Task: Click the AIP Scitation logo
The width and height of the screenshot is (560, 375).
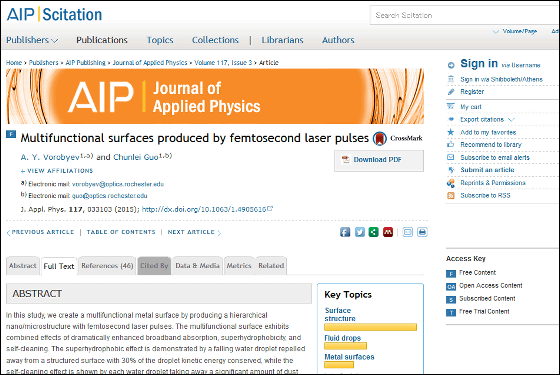Action: click(x=54, y=15)
